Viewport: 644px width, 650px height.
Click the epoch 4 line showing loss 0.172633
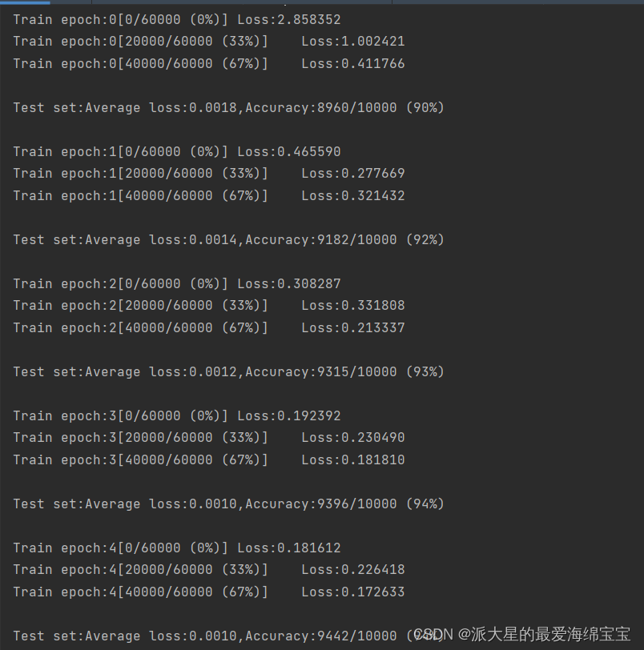point(208,592)
